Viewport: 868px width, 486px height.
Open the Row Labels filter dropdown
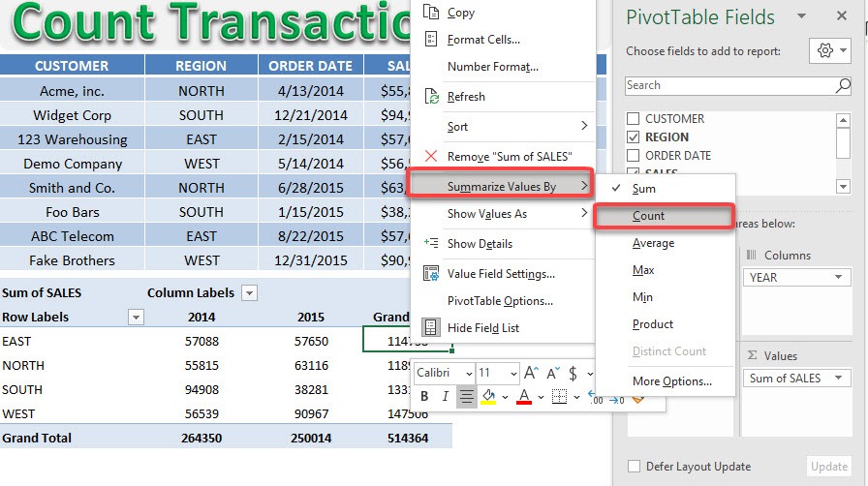(x=136, y=318)
